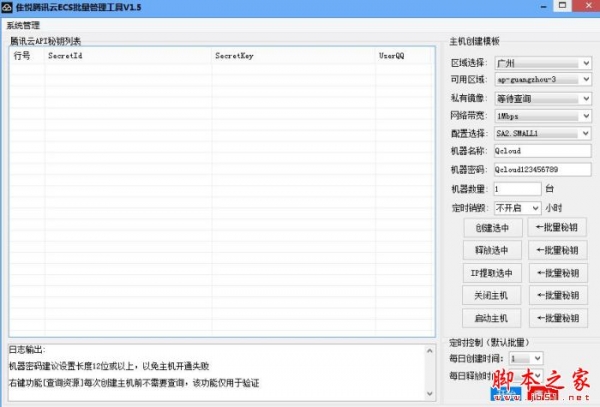
Task: Click 批量秘钥 button beside 释放选中
Action: pos(558,251)
